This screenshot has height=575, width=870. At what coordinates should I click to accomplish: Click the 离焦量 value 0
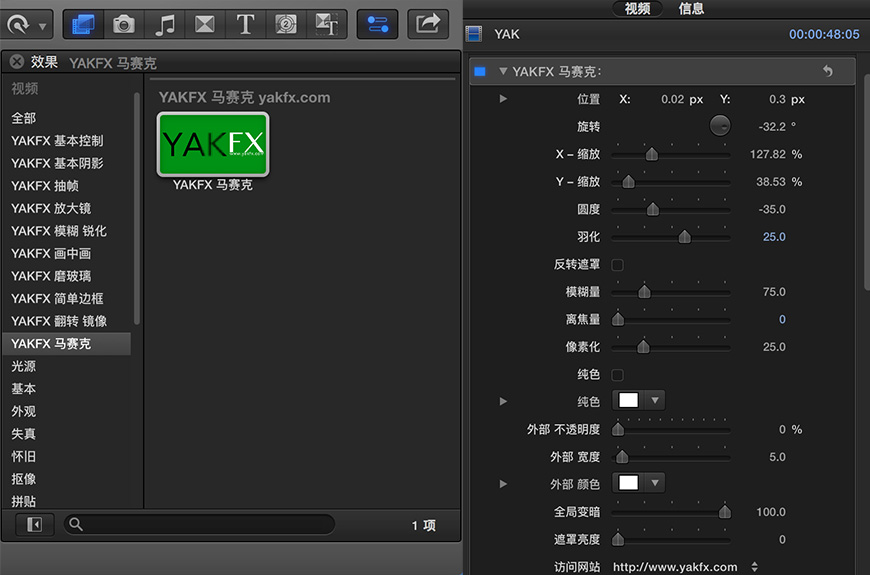tap(782, 319)
